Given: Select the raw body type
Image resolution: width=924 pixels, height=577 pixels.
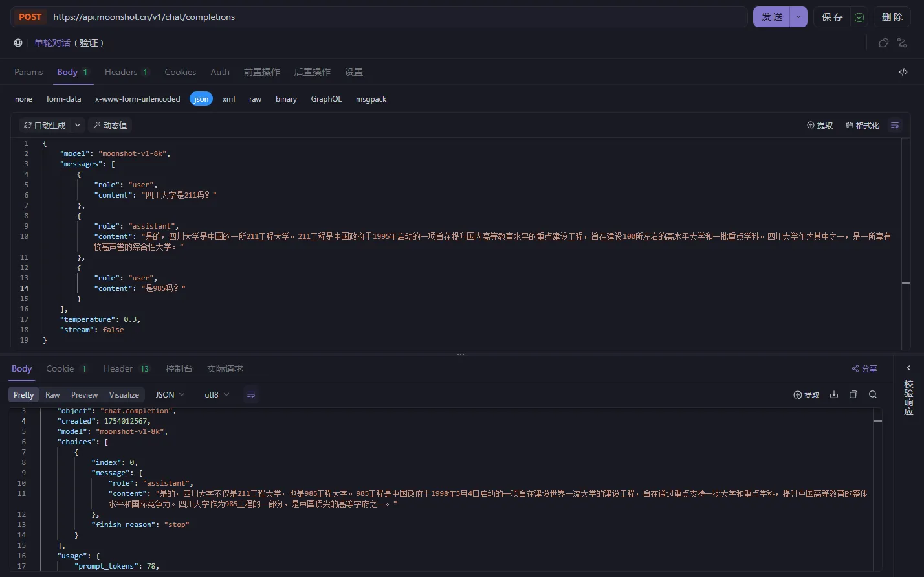Looking at the screenshot, I should tap(256, 99).
